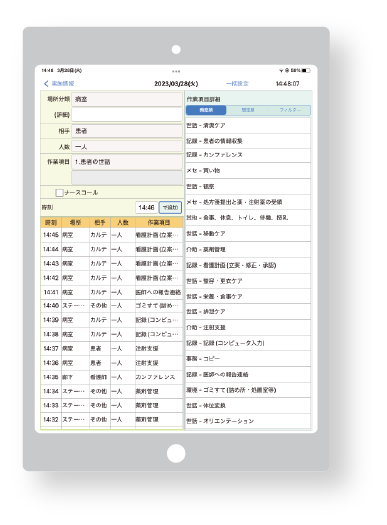Image resolution: width=387 pixels, height=525 pixels.
Task: Click the 時刻 column header
Action: (x=51, y=223)
